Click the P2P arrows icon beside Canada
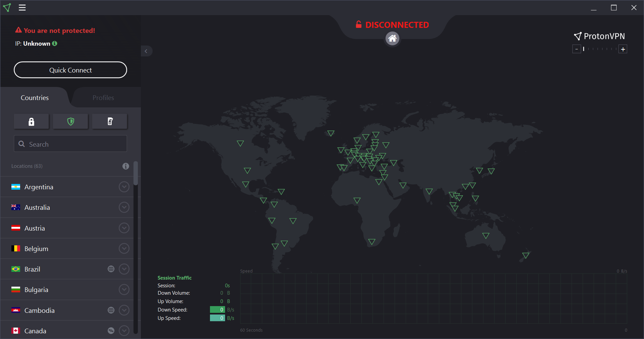Viewport: 644px width, 339px height. pos(111,331)
